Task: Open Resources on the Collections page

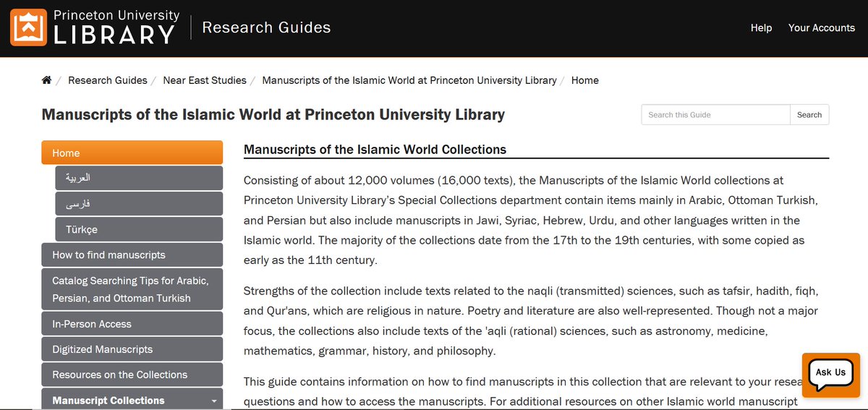Action: coord(132,375)
